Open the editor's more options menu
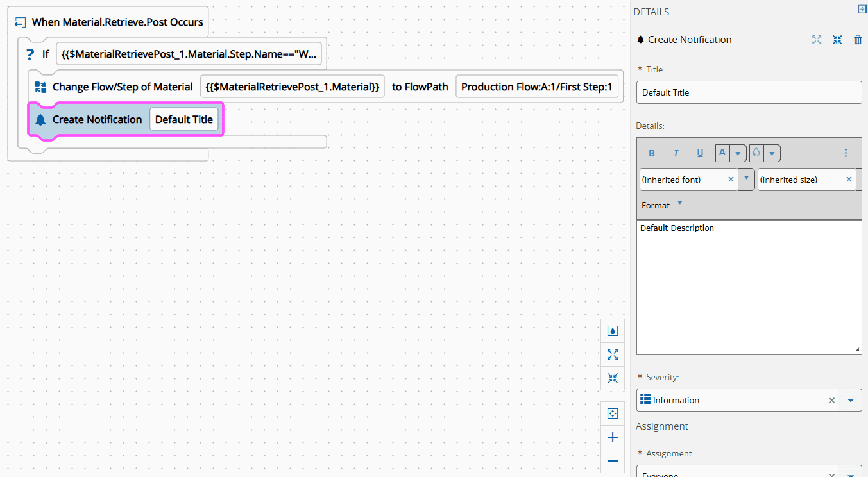The height and width of the screenshot is (477, 868). [x=846, y=153]
